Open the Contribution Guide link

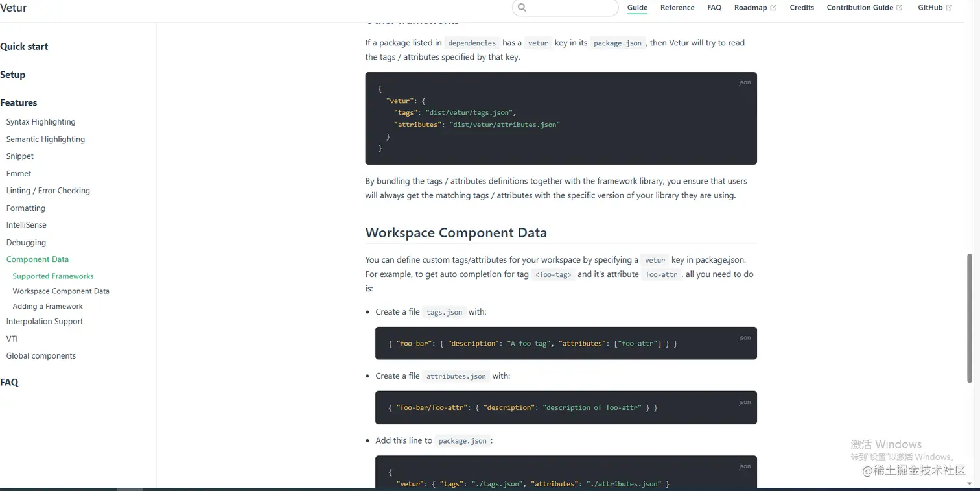(860, 8)
